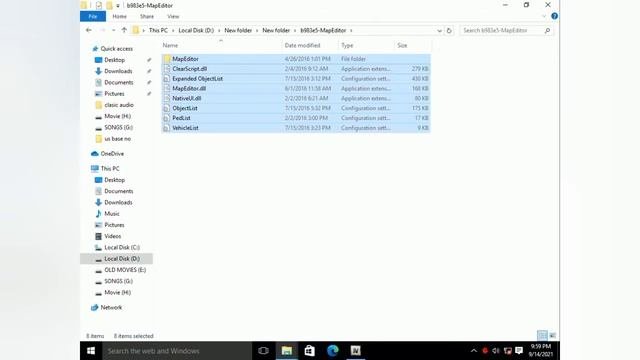This screenshot has width=640, height=360.
Task: Expand the b983e5-MapEditor breadcrumb arrow
Action: (351, 31)
